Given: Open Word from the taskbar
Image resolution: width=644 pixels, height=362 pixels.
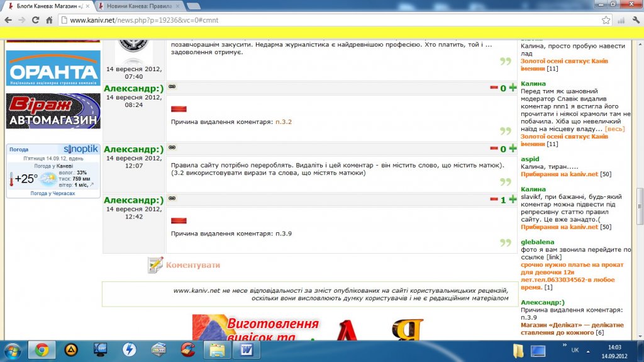Looking at the screenshot, I should (247, 351).
